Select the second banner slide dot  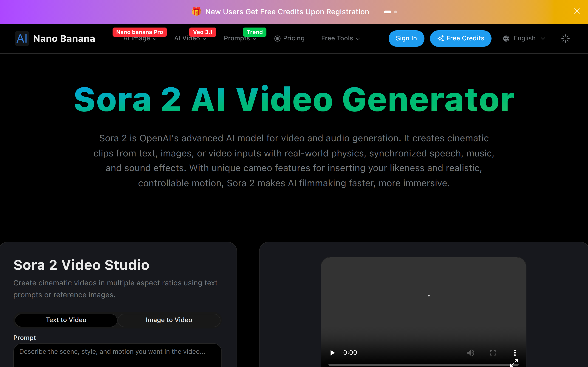click(x=396, y=12)
